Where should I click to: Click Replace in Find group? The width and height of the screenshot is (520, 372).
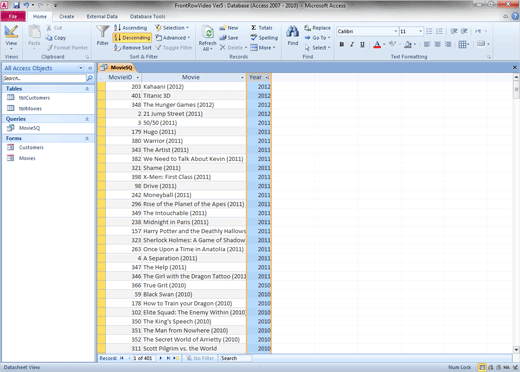pos(317,28)
